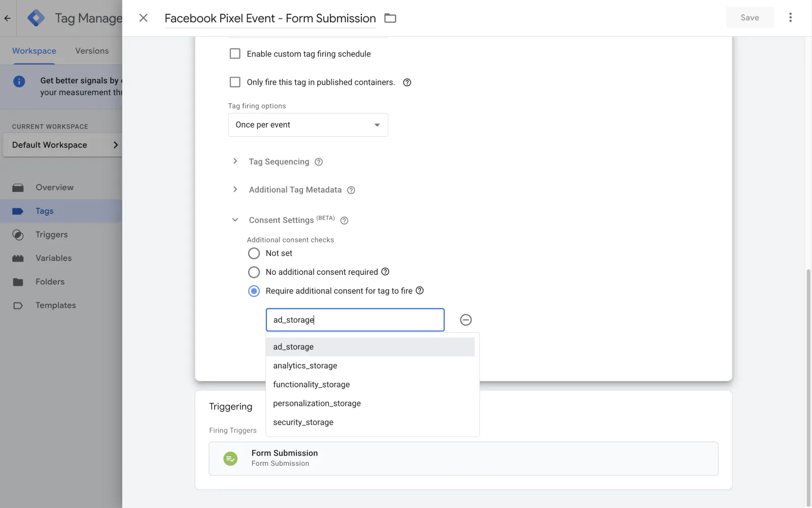Click the Form Submission trigger icon

(x=230, y=459)
